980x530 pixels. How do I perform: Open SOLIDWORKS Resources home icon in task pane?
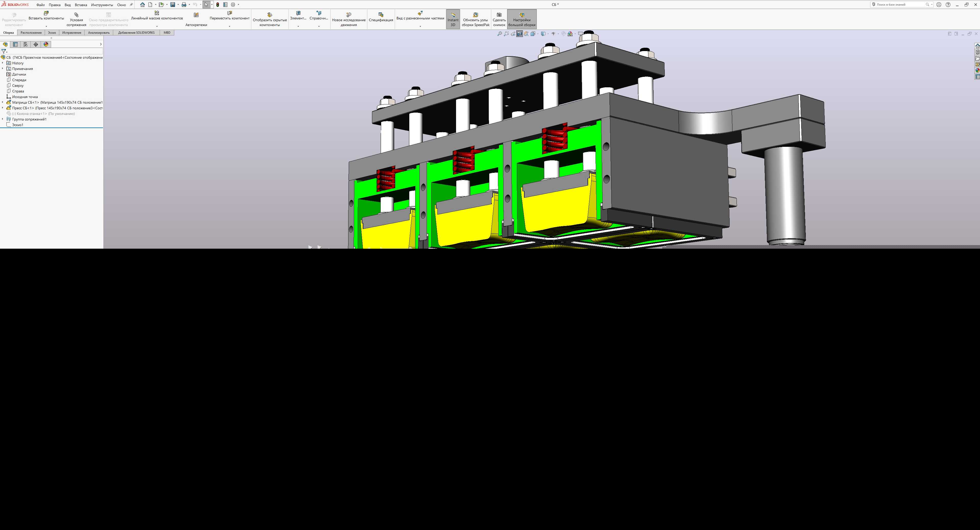[x=977, y=46]
